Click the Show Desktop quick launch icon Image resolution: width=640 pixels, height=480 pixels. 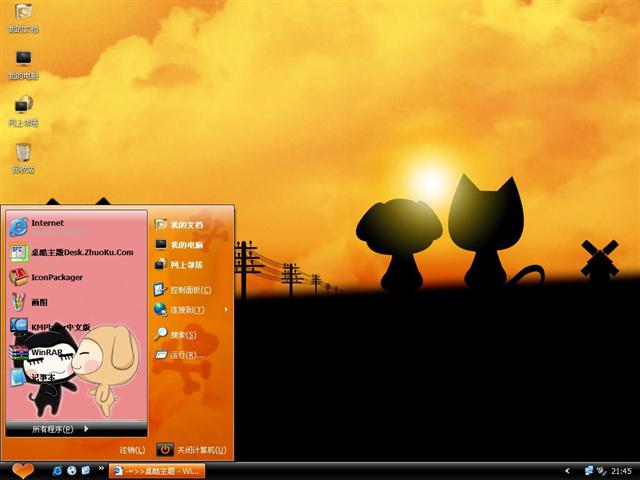pyautogui.click(x=86, y=471)
